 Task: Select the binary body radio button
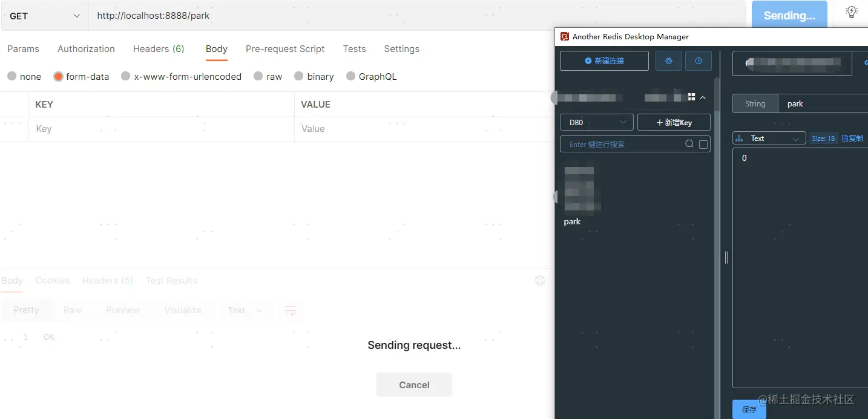299,76
